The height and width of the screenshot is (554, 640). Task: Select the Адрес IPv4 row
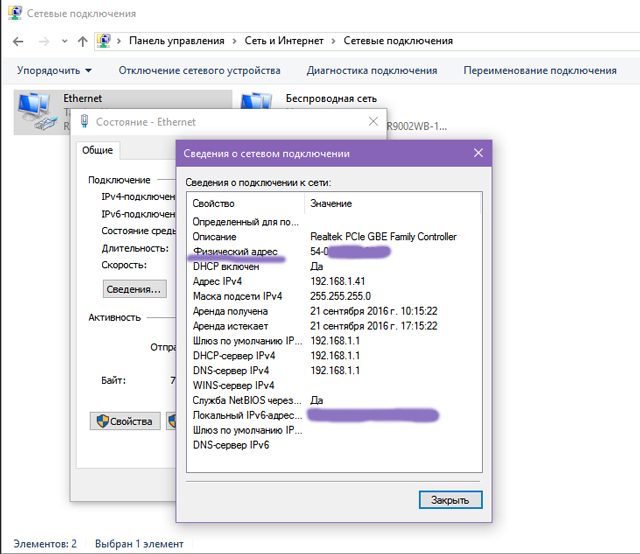point(334,281)
